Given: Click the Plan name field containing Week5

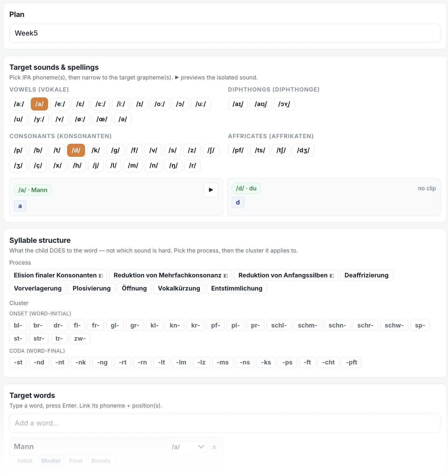Looking at the screenshot, I should point(225,33).
